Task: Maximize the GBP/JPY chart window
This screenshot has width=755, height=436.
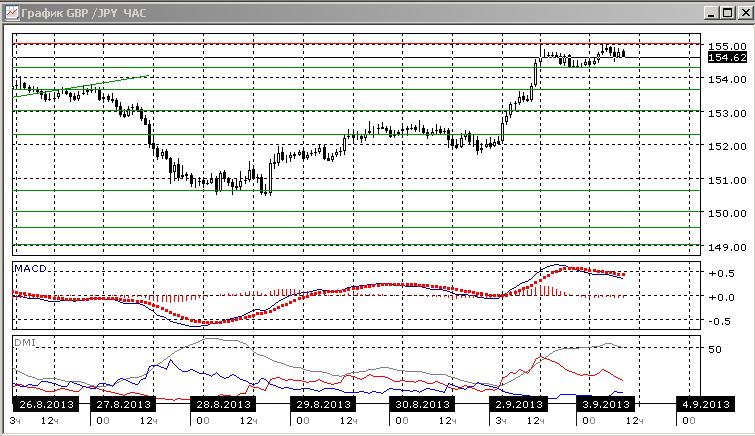Action: (728, 13)
